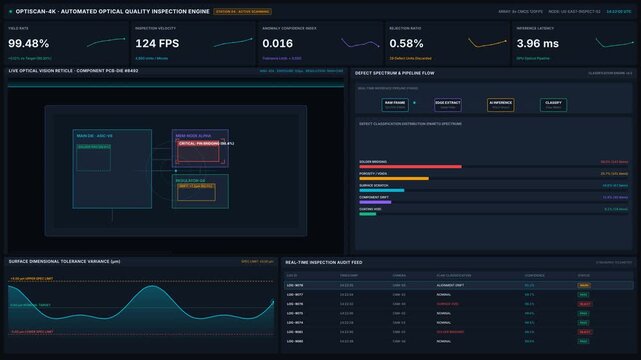Sort by the CAMERA column header
641x360 pixels.
pos(399,276)
